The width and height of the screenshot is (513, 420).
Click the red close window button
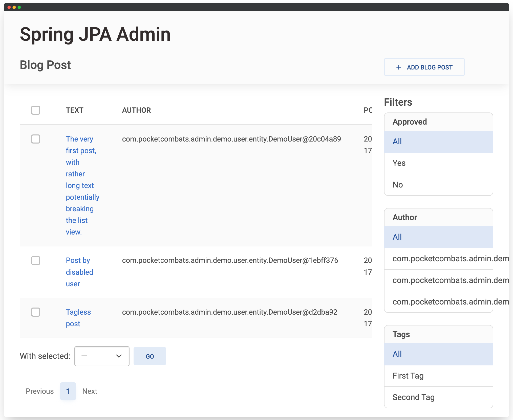[x=9, y=7]
